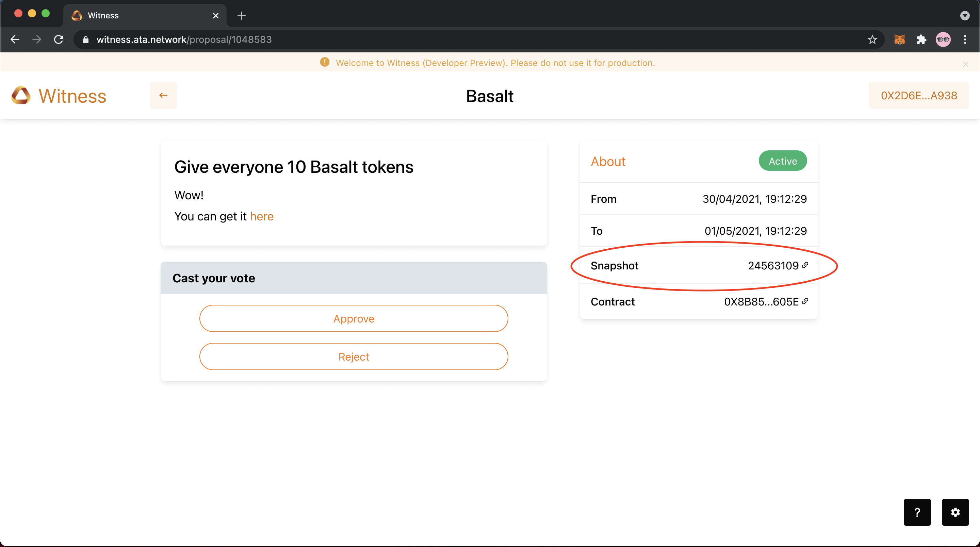980x547 pixels.
Task: Follow the 'here' link in proposal
Action: [262, 216]
